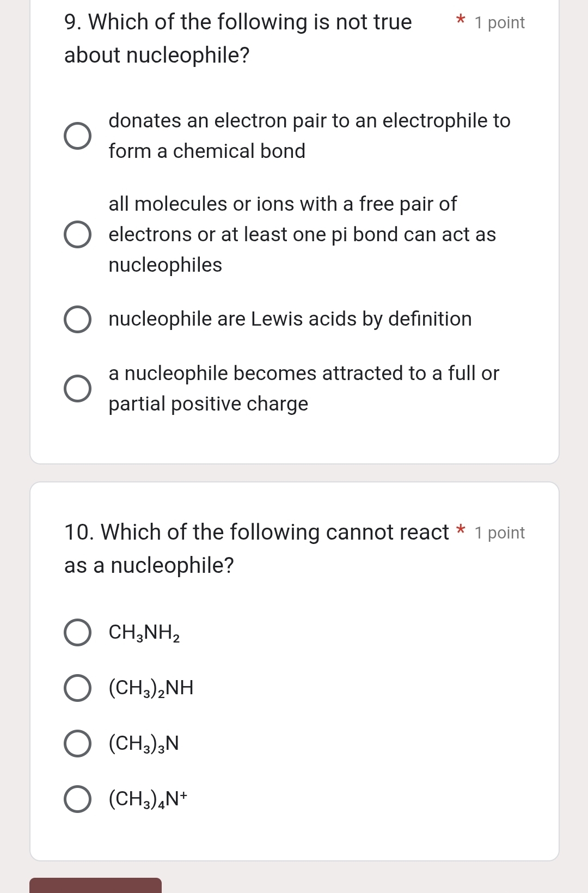Click the CH3NH2 answer text label
The width and height of the screenshot is (588, 893).
click(143, 633)
